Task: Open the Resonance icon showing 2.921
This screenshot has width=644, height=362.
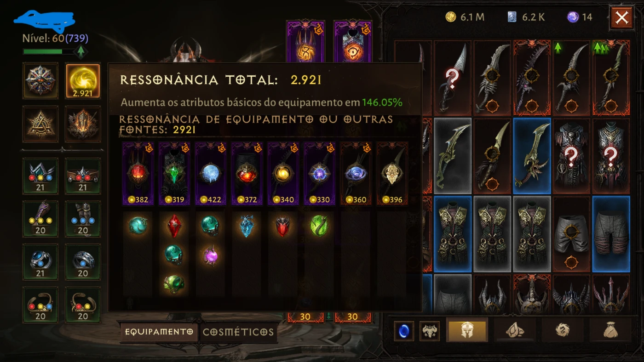Action: click(x=83, y=81)
